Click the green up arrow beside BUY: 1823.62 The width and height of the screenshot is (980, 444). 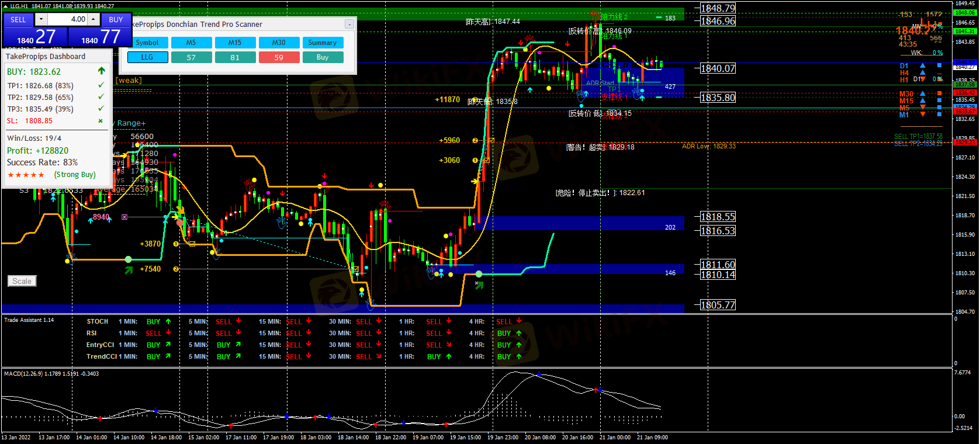102,71
